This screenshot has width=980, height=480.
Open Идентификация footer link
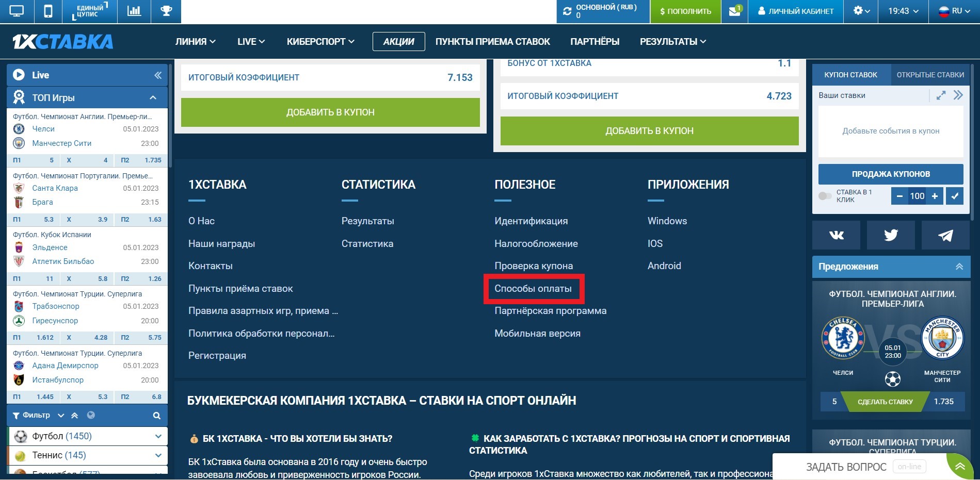(x=531, y=221)
